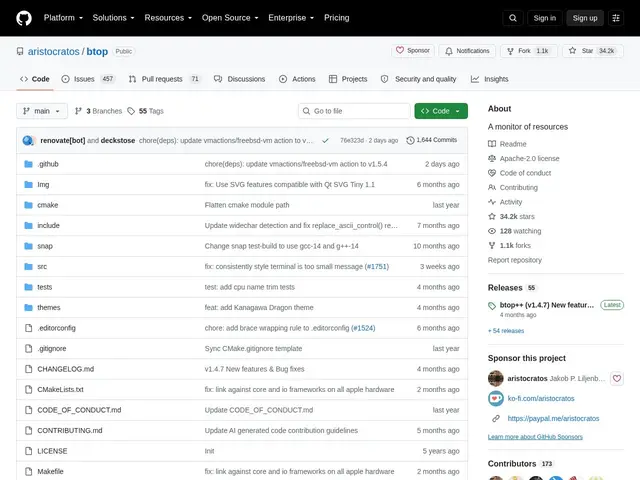Image resolution: width=640 pixels, height=480 pixels.
Task: Switch to the Actions tab
Action: coord(297,79)
